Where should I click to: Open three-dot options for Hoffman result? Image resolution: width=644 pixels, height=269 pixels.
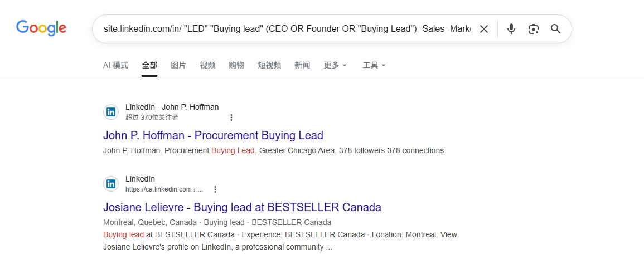[x=231, y=118]
